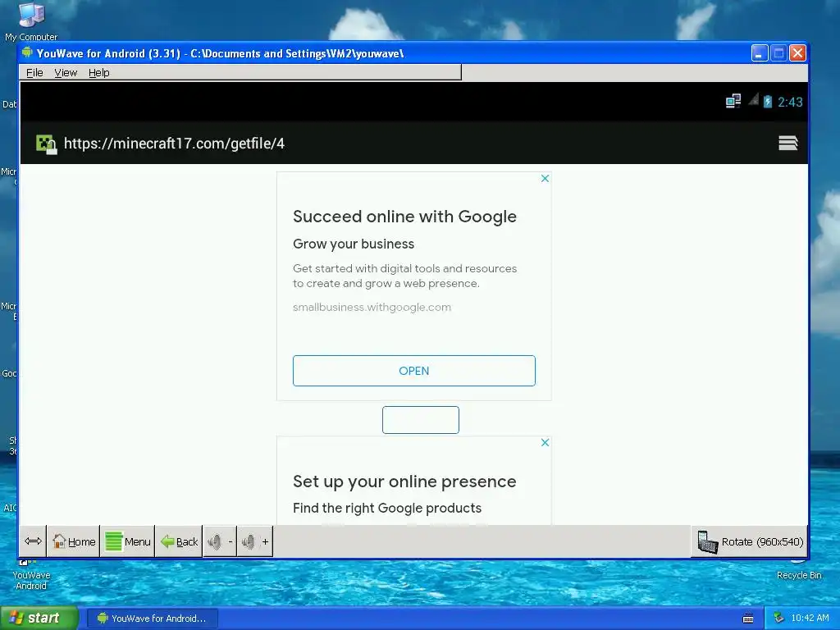Click the Android battery charging icon

[768, 101]
